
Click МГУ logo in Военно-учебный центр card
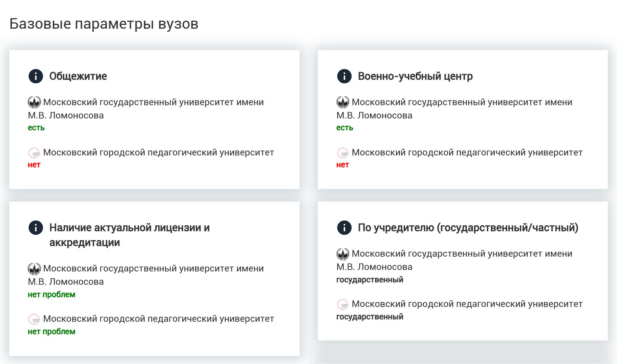click(x=343, y=102)
